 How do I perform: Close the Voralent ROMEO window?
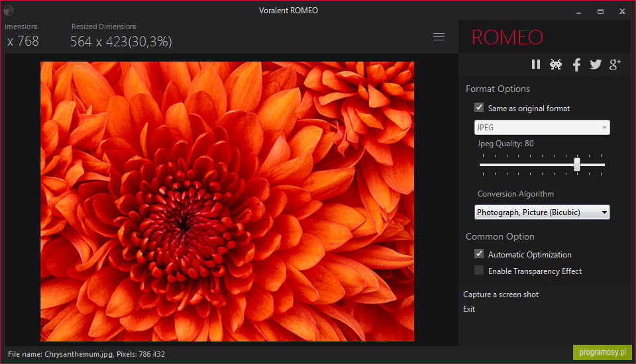tap(622, 11)
